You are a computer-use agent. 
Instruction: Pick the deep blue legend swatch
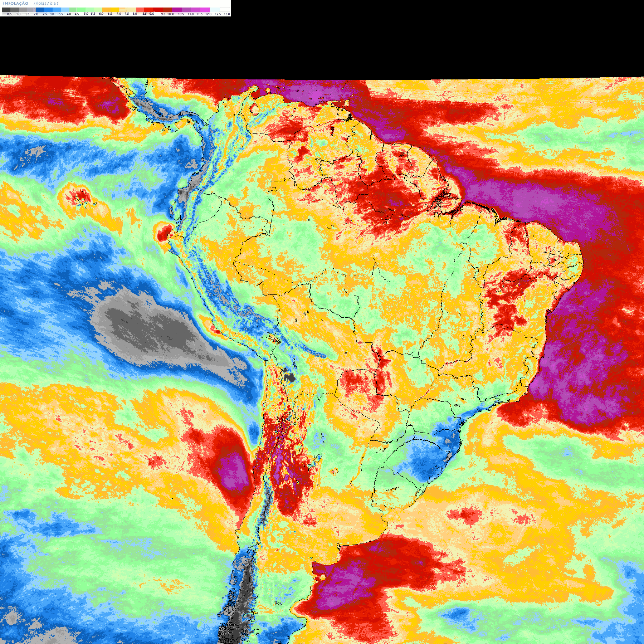pyautogui.click(x=40, y=10)
